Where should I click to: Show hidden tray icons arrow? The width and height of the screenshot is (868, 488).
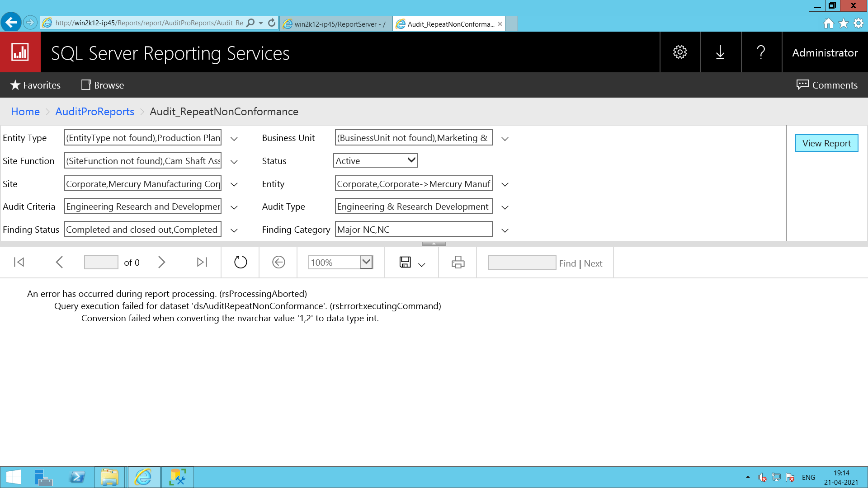click(x=748, y=477)
